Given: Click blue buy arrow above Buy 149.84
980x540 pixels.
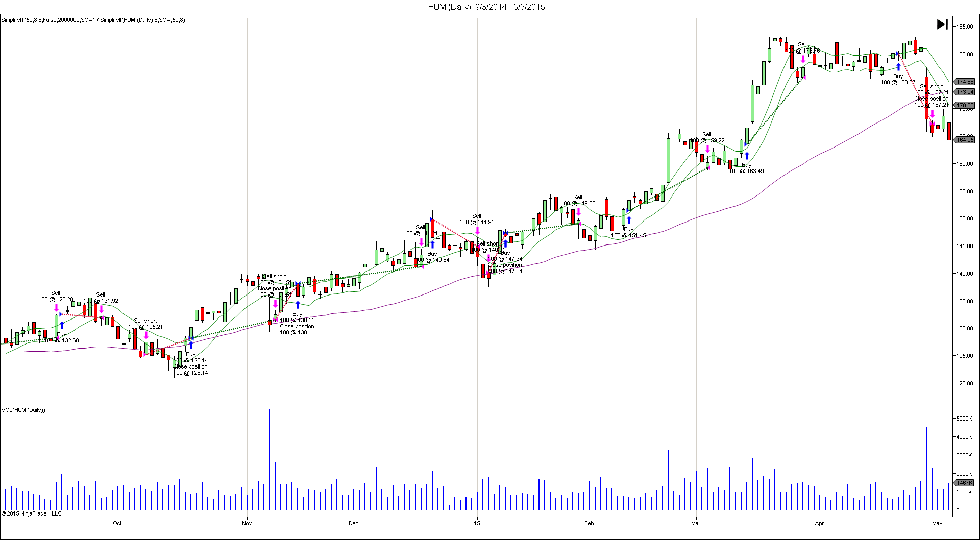Looking at the screenshot, I should [432, 244].
